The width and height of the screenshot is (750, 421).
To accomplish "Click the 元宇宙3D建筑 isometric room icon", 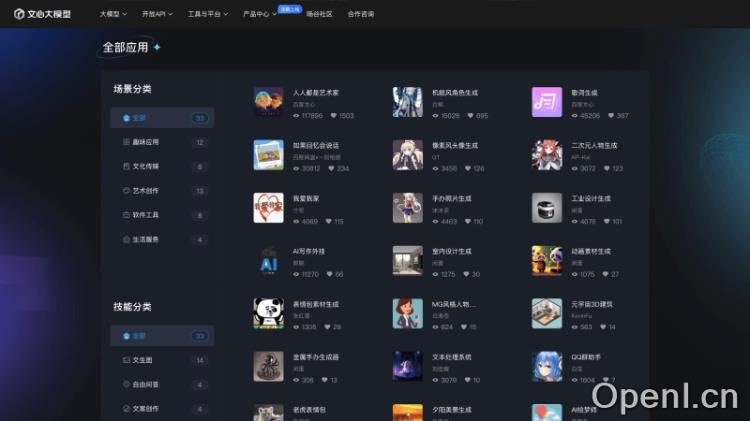I will [547, 313].
